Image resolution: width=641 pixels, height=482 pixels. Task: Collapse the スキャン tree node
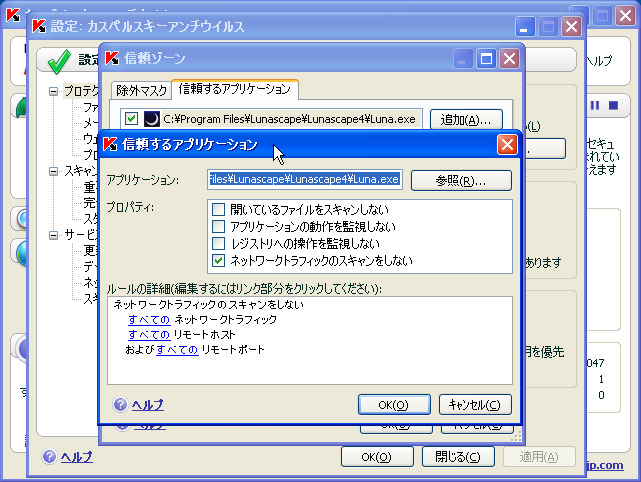pos(53,171)
